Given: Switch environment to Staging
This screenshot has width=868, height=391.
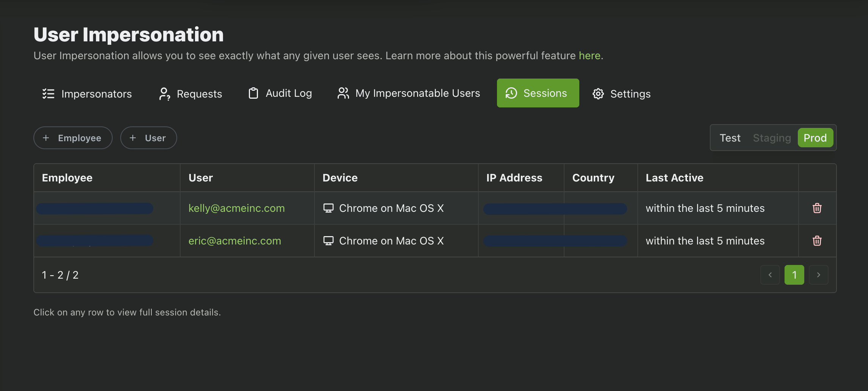Looking at the screenshot, I should tap(772, 138).
